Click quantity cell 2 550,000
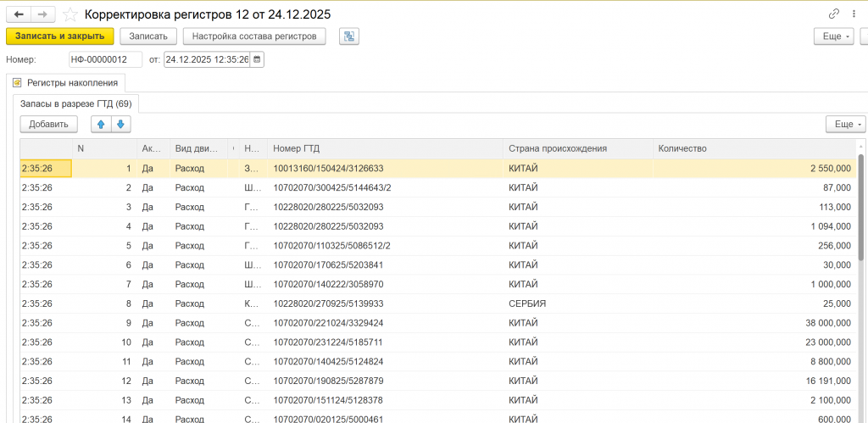 click(754, 169)
